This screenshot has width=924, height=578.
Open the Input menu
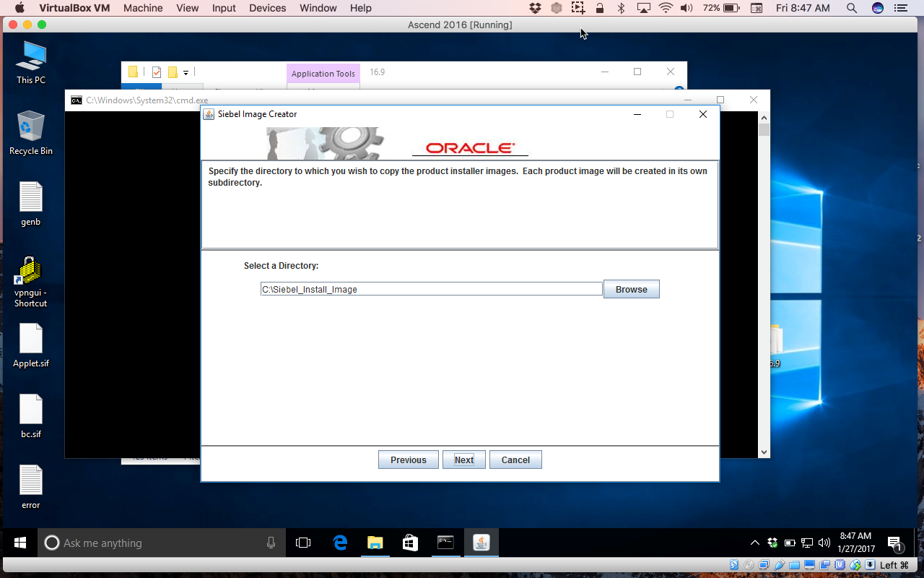(224, 8)
